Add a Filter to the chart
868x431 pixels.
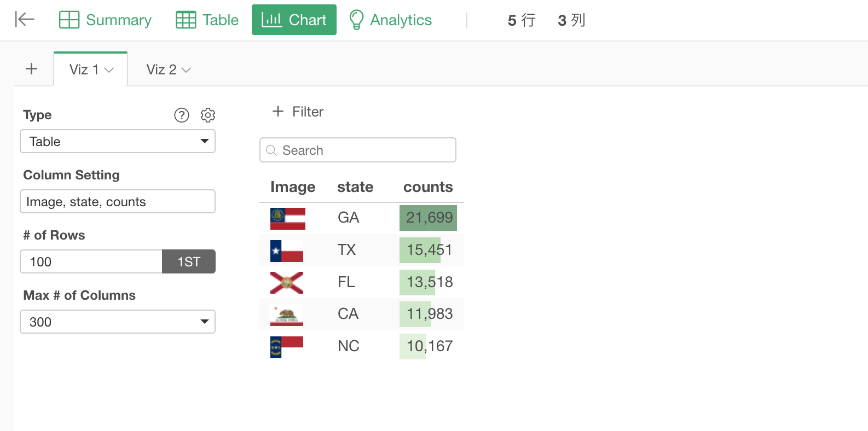pos(298,112)
